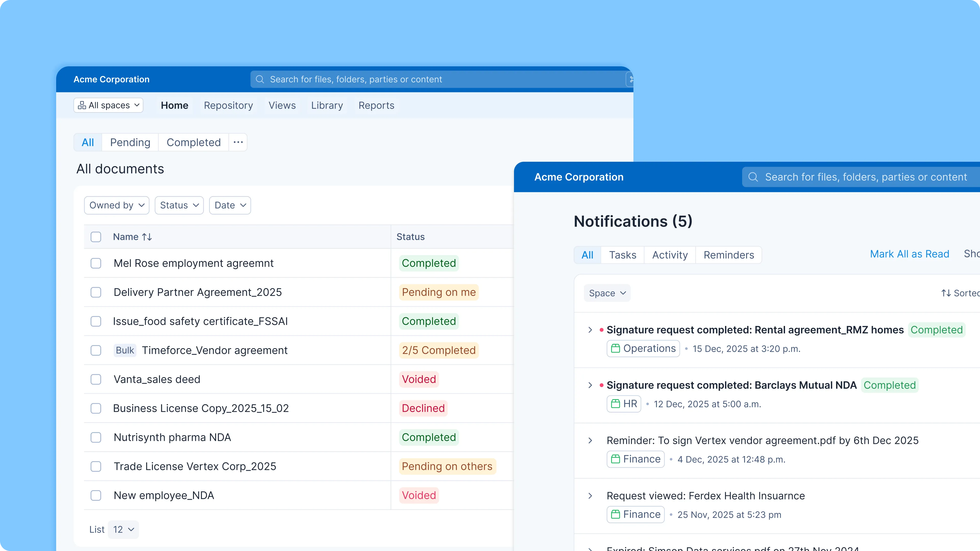Click the 2/5 Completed progress badge
Screen dimensions: 980x551
[438, 350]
